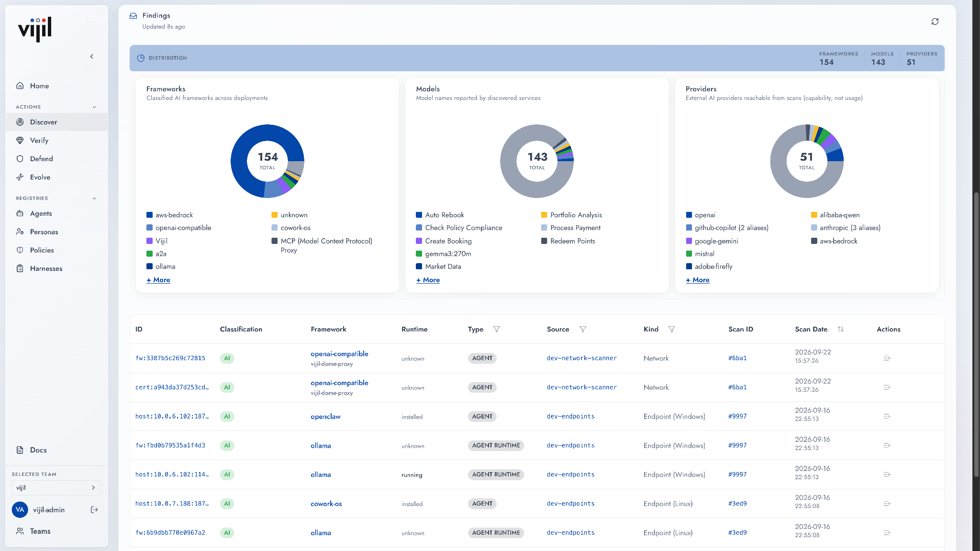Viewport: 980px width, 551px height.
Task: Collapse the REGISTRIES section
Action: click(x=94, y=198)
